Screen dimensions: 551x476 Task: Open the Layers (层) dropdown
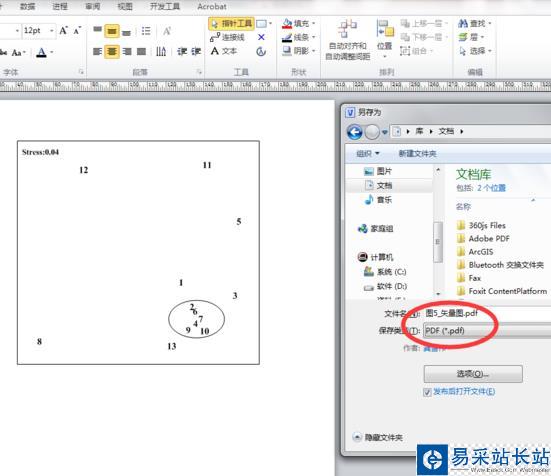point(471,37)
